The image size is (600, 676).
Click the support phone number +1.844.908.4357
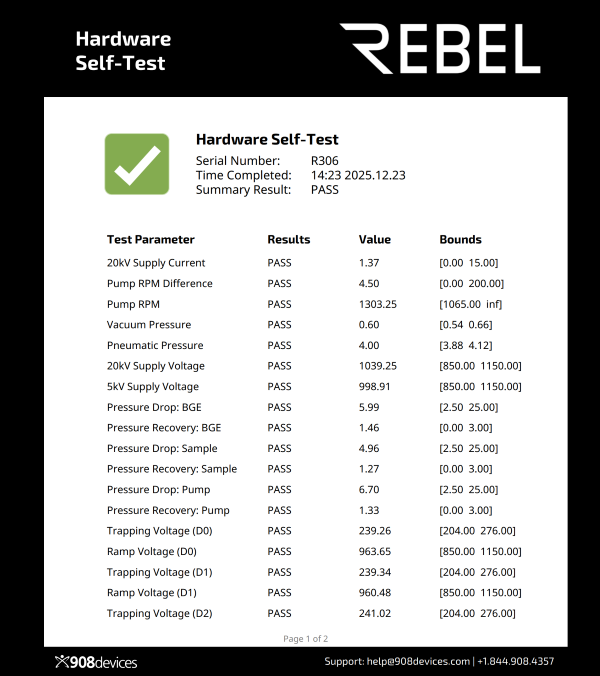(516, 662)
